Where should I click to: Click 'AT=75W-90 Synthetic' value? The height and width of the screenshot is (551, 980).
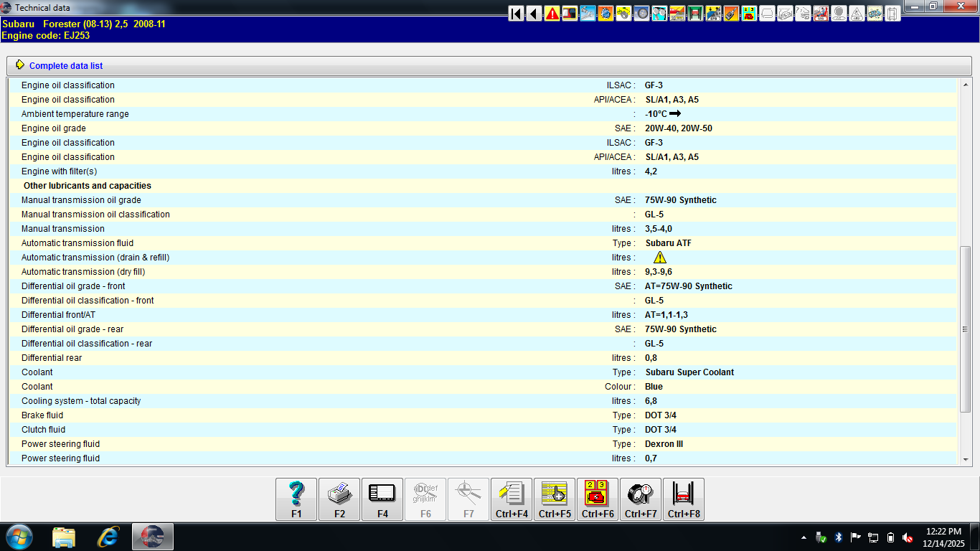click(x=689, y=286)
